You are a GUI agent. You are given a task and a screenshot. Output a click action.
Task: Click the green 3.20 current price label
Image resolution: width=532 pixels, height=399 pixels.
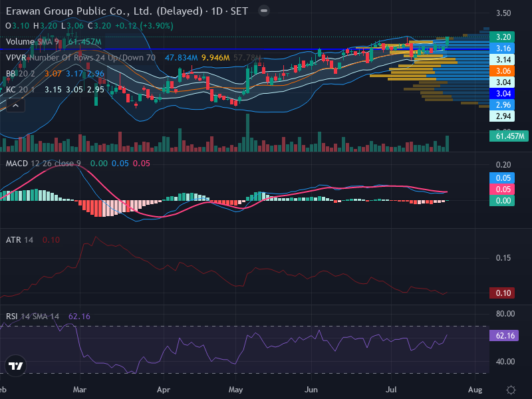[502, 37]
